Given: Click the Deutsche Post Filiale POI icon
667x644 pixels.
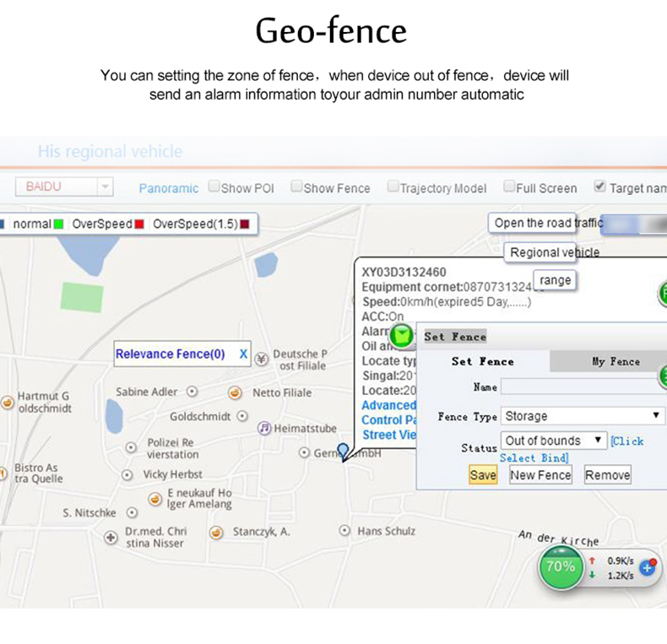Looking at the screenshot, I should pos(262,360).
